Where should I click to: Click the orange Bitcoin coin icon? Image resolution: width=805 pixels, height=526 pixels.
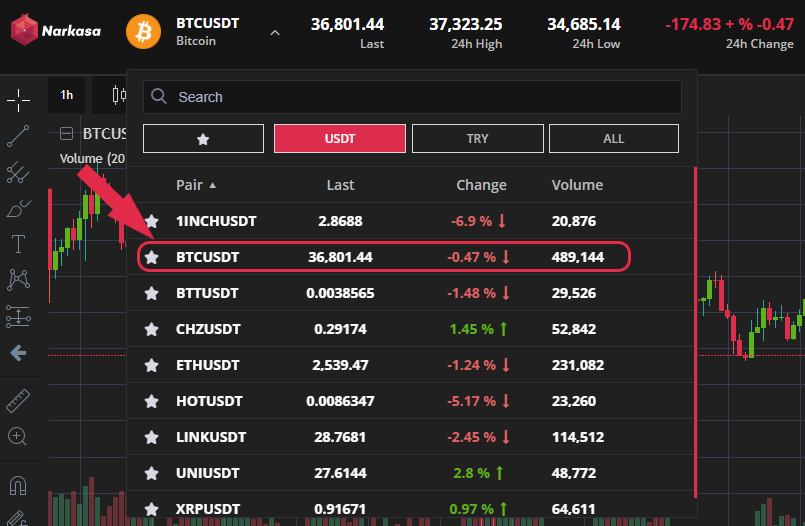(x=144, y=31)
